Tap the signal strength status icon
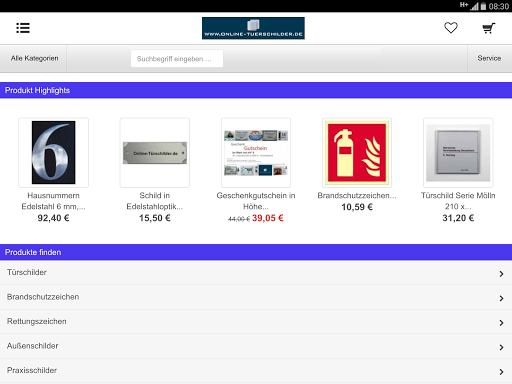 coord(474,6)
